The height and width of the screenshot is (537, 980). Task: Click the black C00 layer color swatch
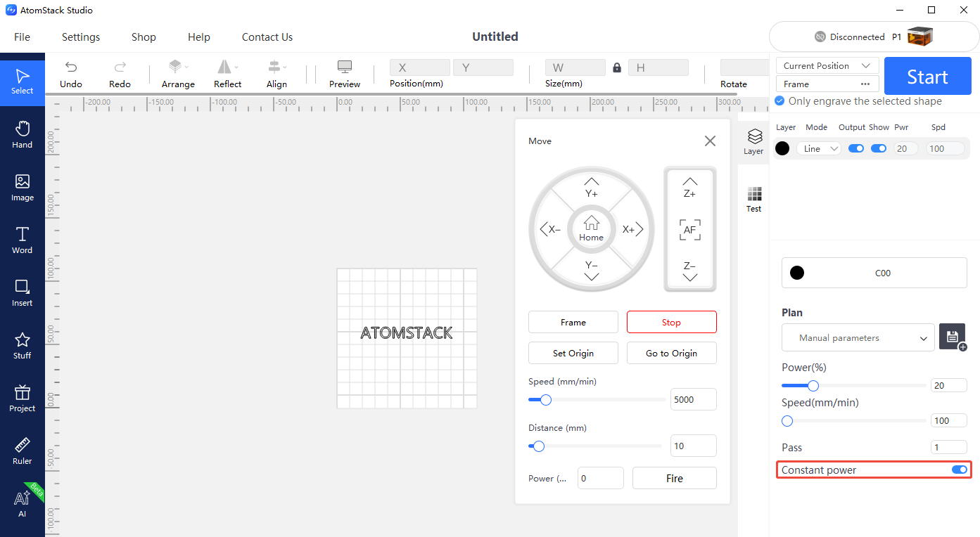pos(797,273)
